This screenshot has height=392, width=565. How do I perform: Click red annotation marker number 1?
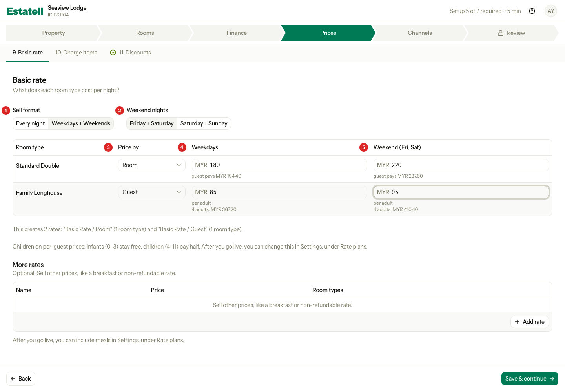6,111
